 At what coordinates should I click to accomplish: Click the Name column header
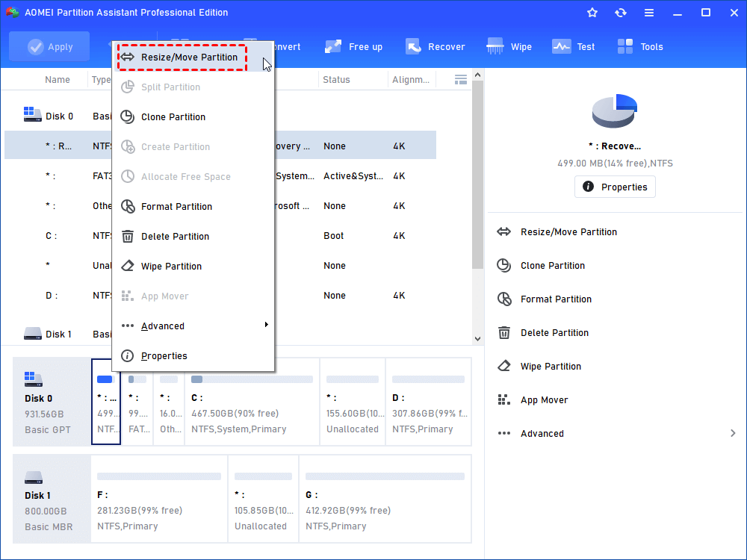(x=58, y=80)
